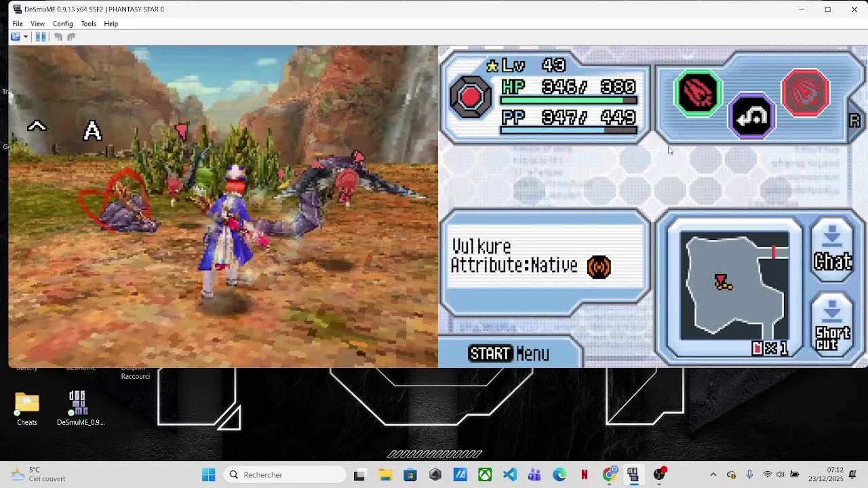This screenshot has height=488, width=868.
Task: Click the area minimap on touch screen
Action: (734, 285)
